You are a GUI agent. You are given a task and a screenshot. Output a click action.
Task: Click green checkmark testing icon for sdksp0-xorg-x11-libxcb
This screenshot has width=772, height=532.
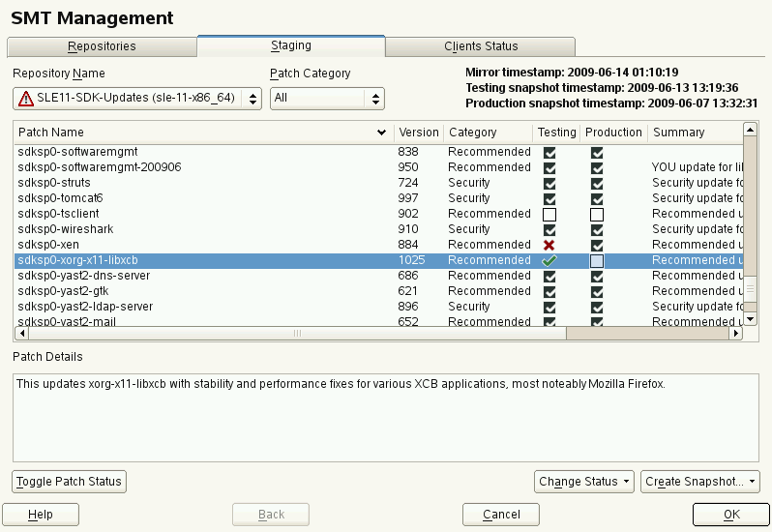point(549,260)
